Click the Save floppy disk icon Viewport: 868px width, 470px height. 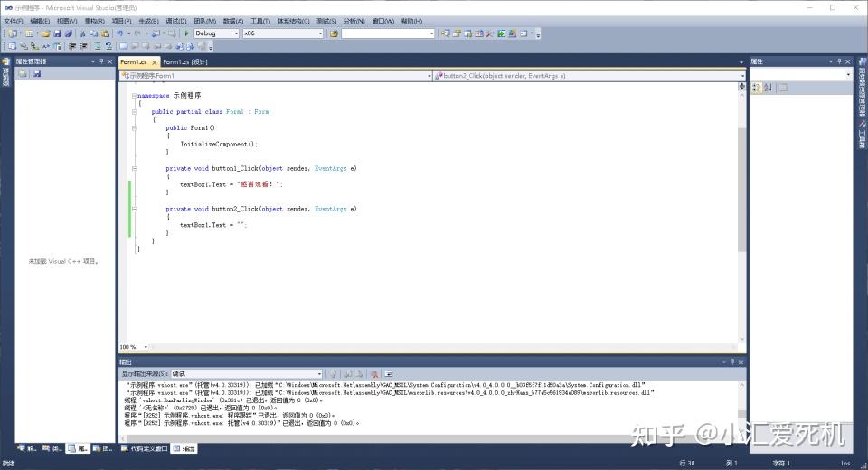point(57,33)
